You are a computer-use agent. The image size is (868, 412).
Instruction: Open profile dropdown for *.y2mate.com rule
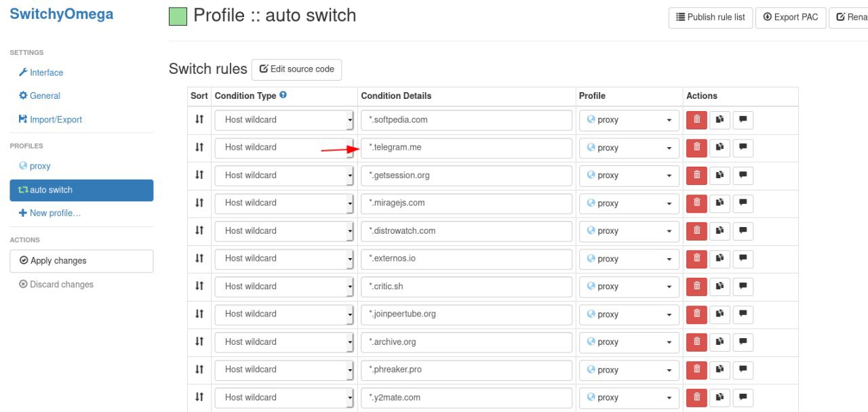629,398
